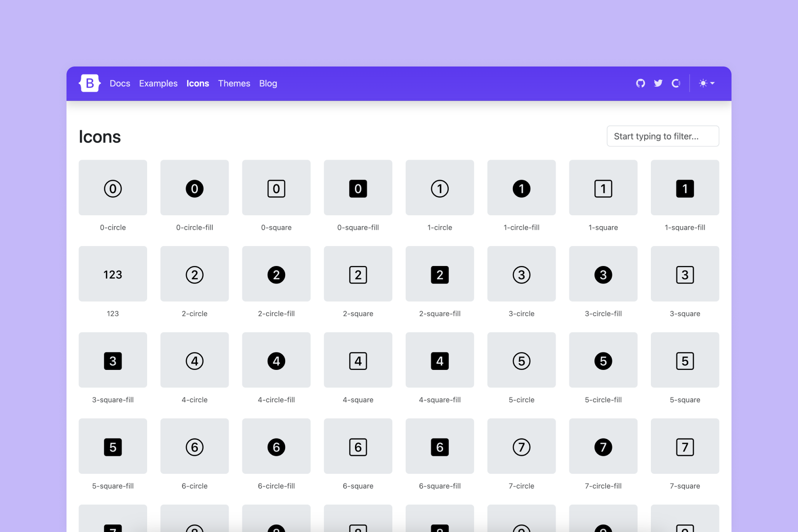Select the 3-circle-fill icon tile

click(603, 274)
